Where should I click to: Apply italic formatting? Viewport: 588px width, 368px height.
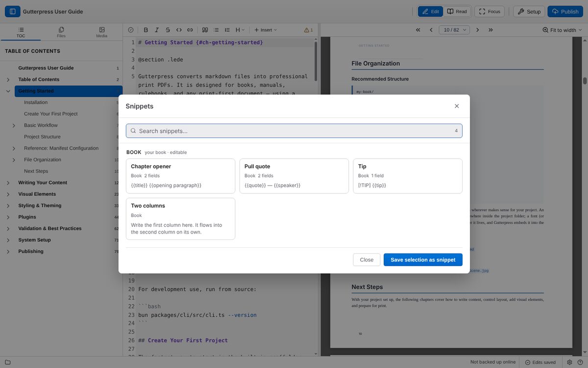157,30
